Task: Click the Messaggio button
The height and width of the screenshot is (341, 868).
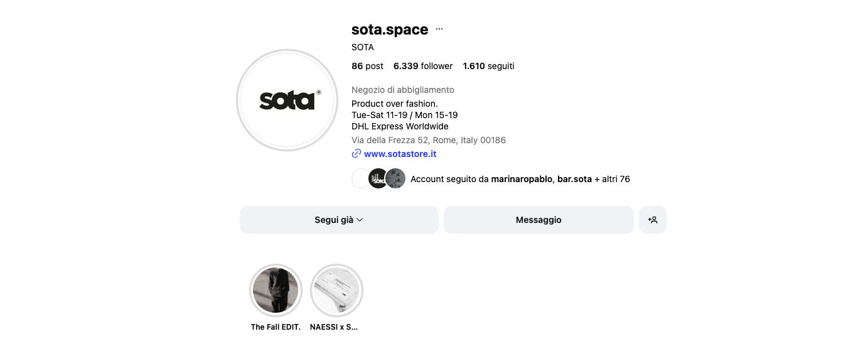Action: [x=538, y=220]
